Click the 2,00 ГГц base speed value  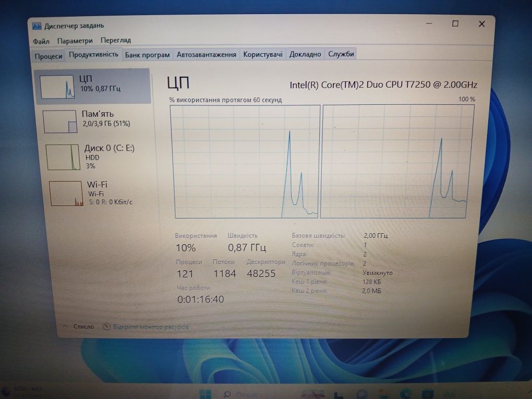click(376, 235)
